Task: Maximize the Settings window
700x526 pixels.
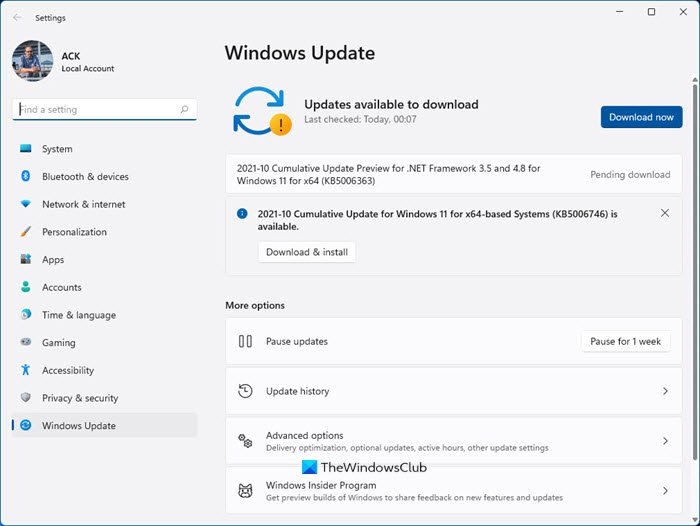Action: point(651,12)
